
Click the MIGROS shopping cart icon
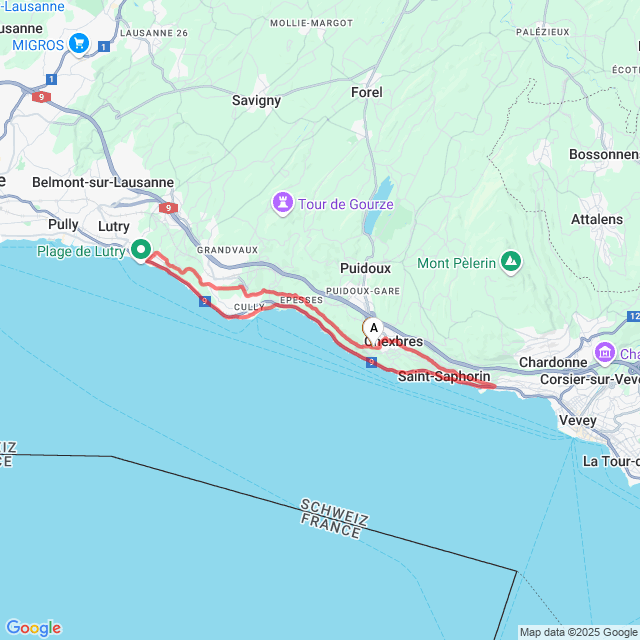coord(79,44)
